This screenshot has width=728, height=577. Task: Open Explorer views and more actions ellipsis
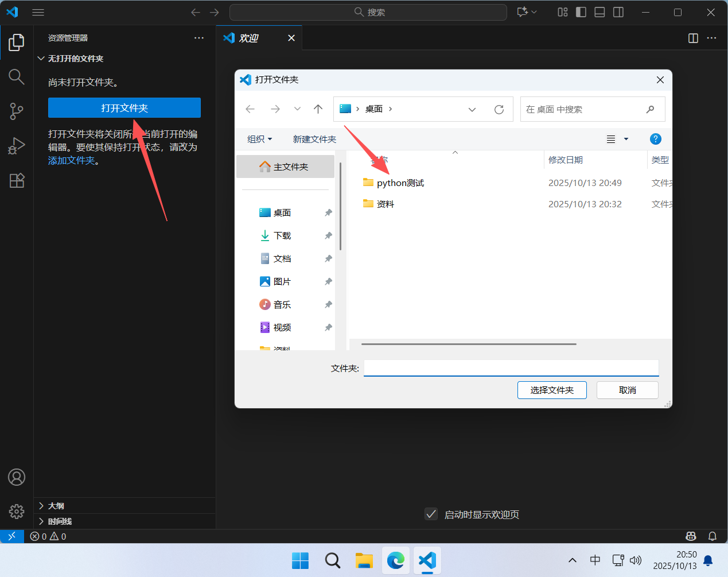tap(199, 38)
